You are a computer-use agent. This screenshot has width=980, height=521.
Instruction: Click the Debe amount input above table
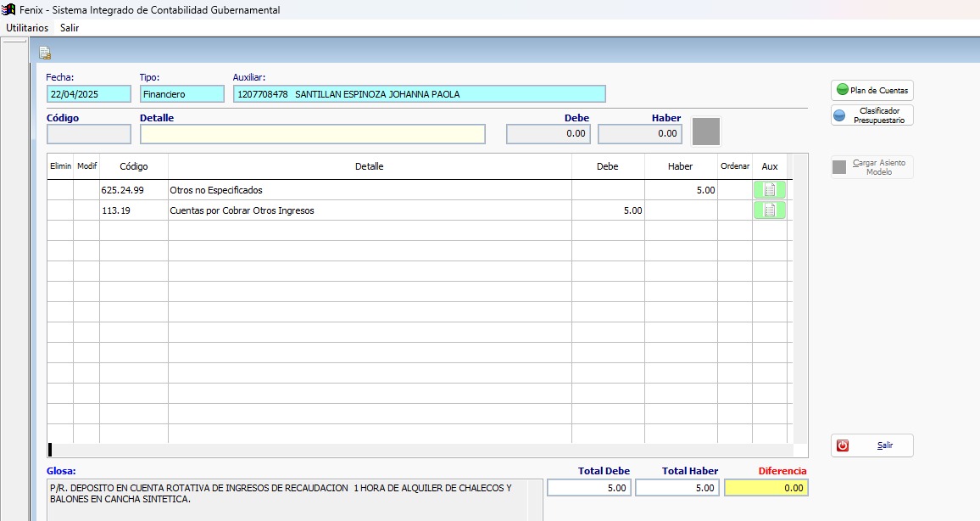coord(548,134)
